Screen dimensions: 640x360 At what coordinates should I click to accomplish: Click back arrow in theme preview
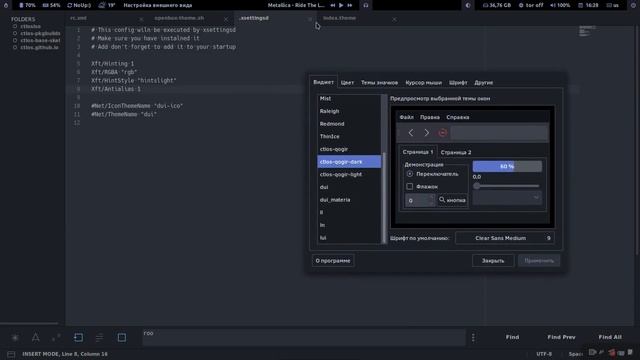click(x=411, y=133)
